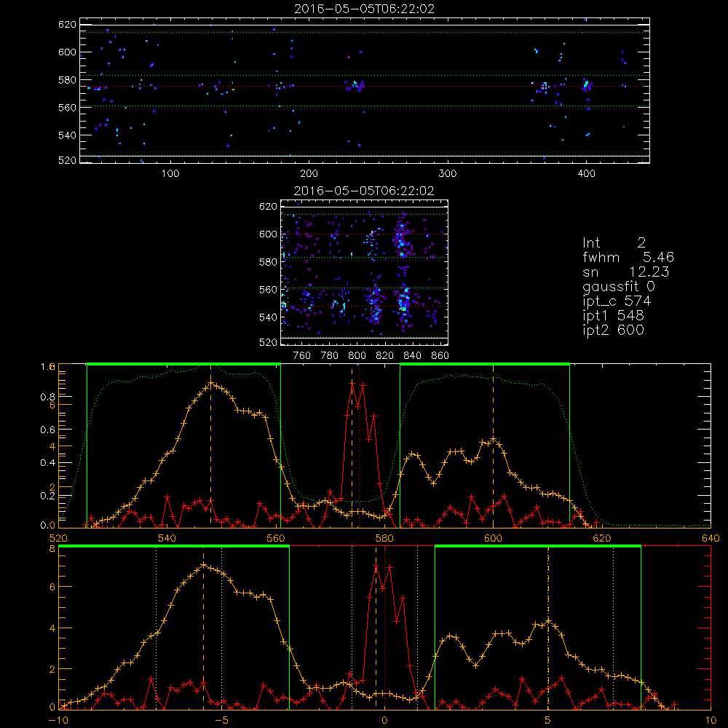
Task: Click y-axis label 8 of the lowest plot
Action: coord(52,549)
